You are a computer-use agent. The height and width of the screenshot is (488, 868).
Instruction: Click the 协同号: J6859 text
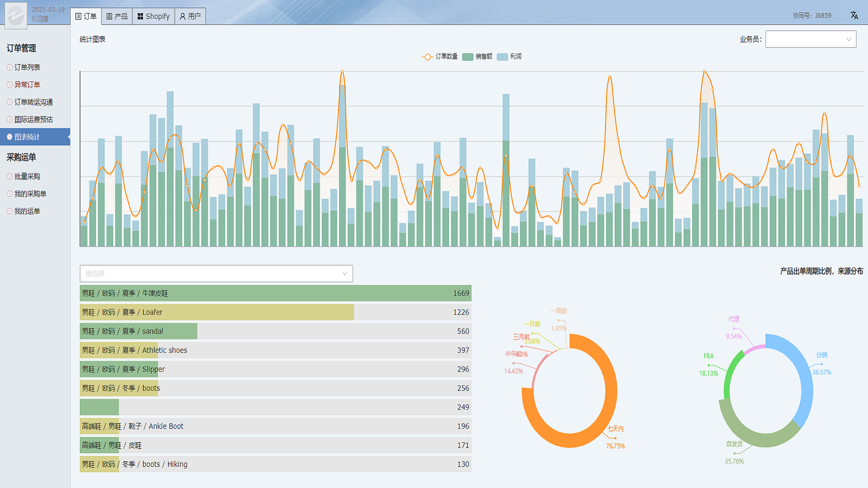[812, 16]
